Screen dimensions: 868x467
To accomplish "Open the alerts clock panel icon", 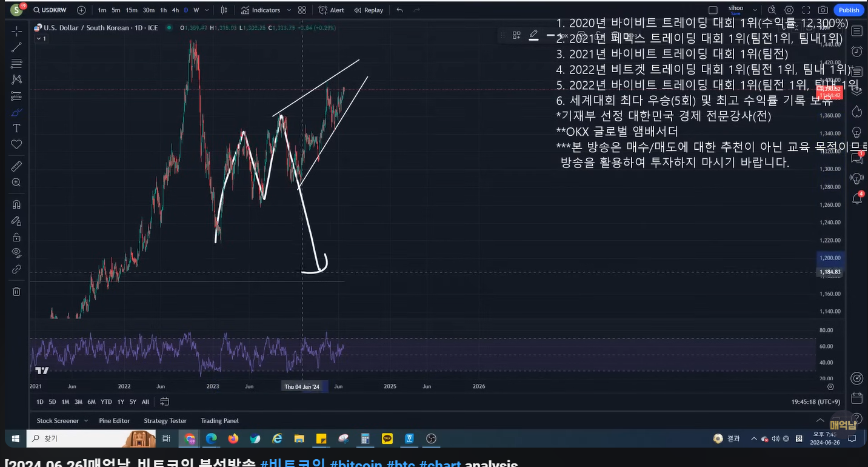I will (857, 51).
